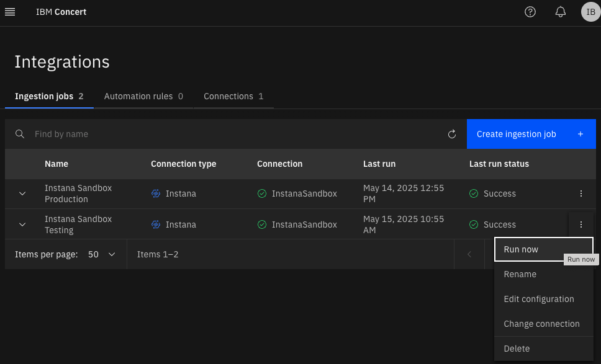Select Delete from menu
Screen dimensions: 601x364
point(544,348)
